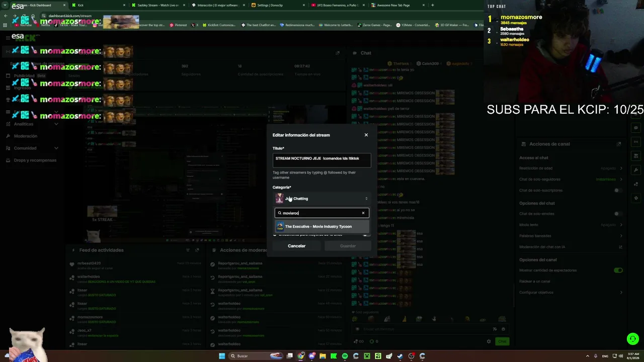Open the Y2Mate bookmark
The height and width of the screenshot is (362, 644).
(x=413, y=25)
